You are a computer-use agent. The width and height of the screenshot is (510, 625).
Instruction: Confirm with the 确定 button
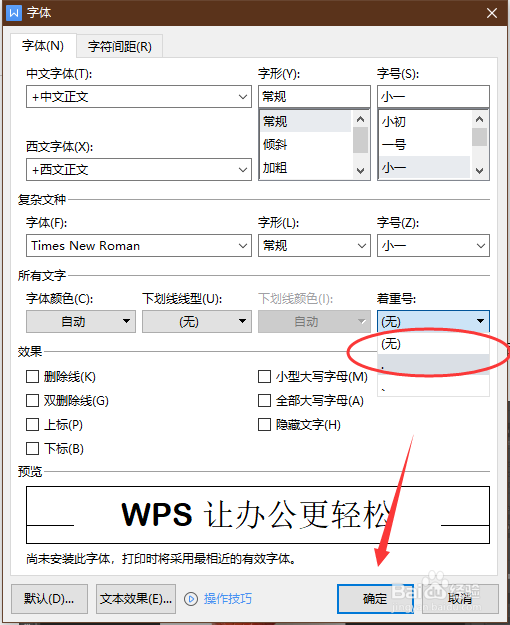click(x=375, y=599)
